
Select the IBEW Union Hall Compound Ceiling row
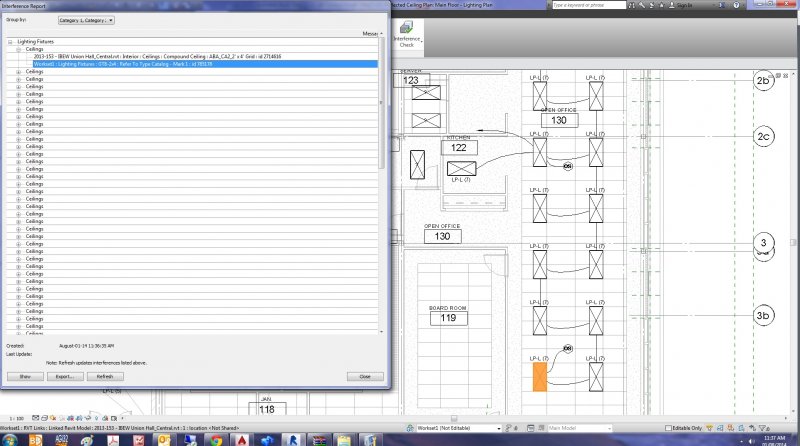tap(205, 57)
